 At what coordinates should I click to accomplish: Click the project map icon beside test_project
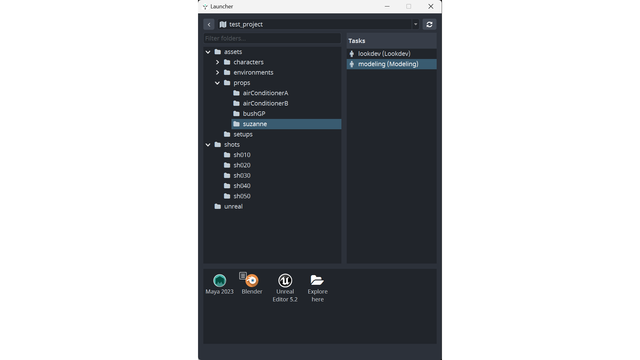click(223, 24)
